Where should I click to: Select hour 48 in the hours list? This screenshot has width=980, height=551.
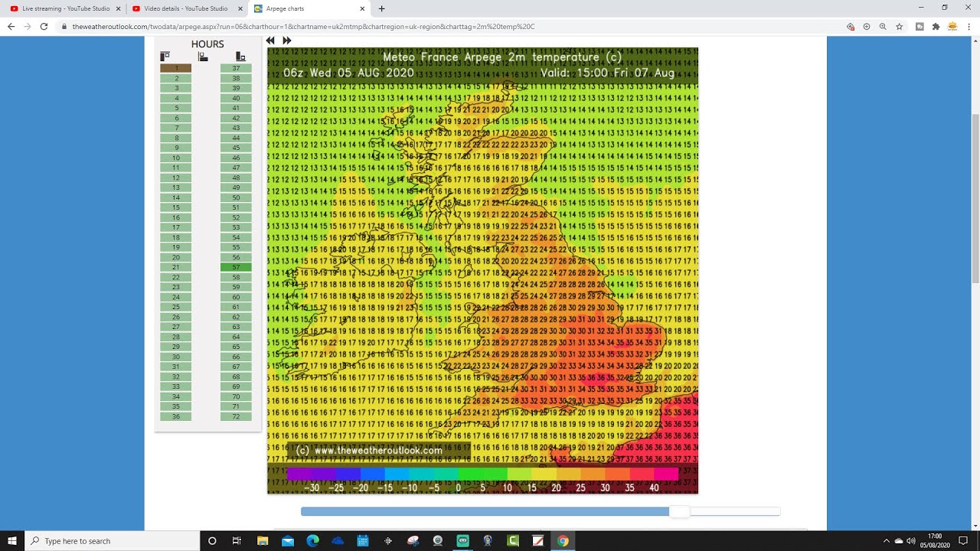click(x=236, y=178)
